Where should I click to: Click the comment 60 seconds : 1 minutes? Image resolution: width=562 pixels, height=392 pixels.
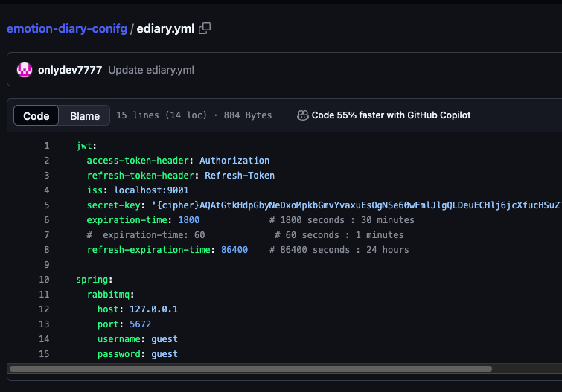pos(339,235)
